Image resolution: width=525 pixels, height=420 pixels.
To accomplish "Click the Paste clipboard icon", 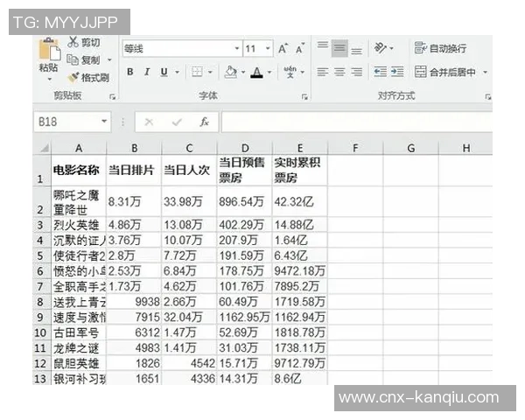I will click(50, 50).
